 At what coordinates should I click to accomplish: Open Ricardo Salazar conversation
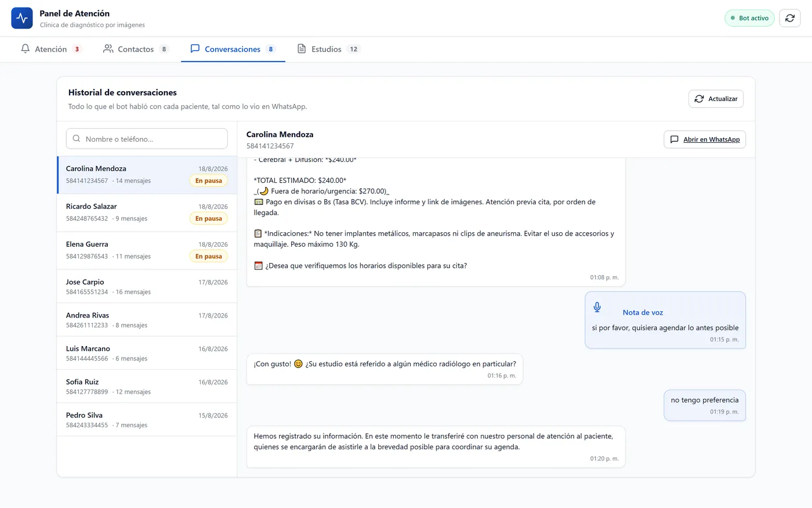(147, 212)
